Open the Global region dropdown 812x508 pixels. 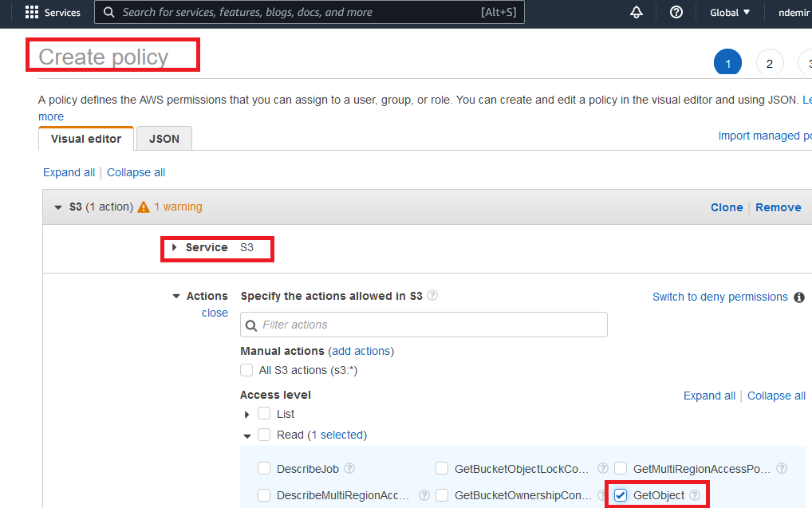(730, 13)
